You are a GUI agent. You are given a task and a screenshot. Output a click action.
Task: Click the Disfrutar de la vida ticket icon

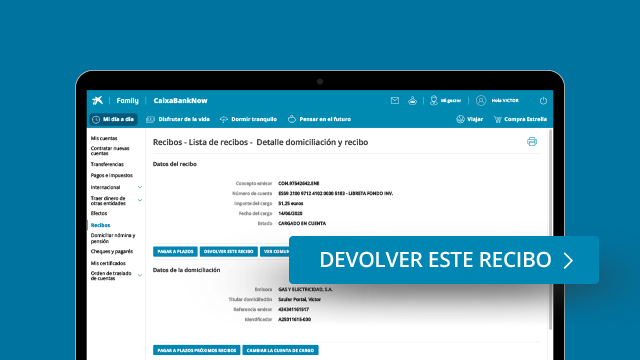(150, 119)
